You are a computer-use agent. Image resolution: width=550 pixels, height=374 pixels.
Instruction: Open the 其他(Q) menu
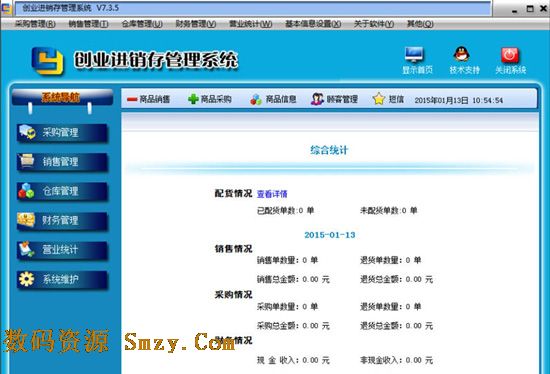coord(420,24)
